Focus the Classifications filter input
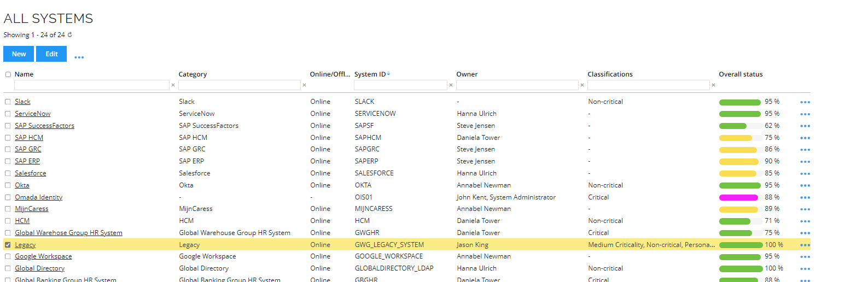The width and height of the screenshot is (868, 282). coord(649,85)
